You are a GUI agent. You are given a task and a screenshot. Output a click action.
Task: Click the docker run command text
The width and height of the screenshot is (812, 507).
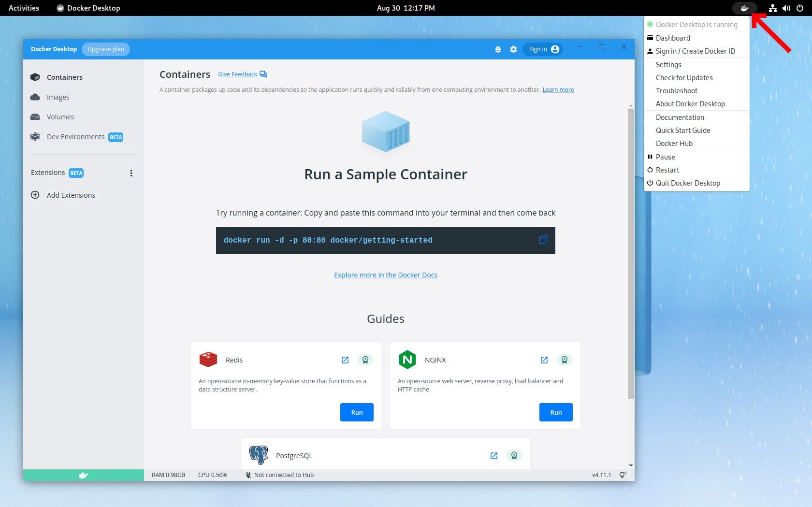coord(328,240)
